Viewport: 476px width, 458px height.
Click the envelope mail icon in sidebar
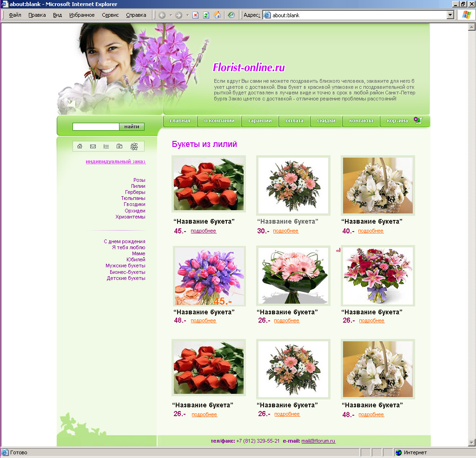pyautogui.click(x=93, y=146)
